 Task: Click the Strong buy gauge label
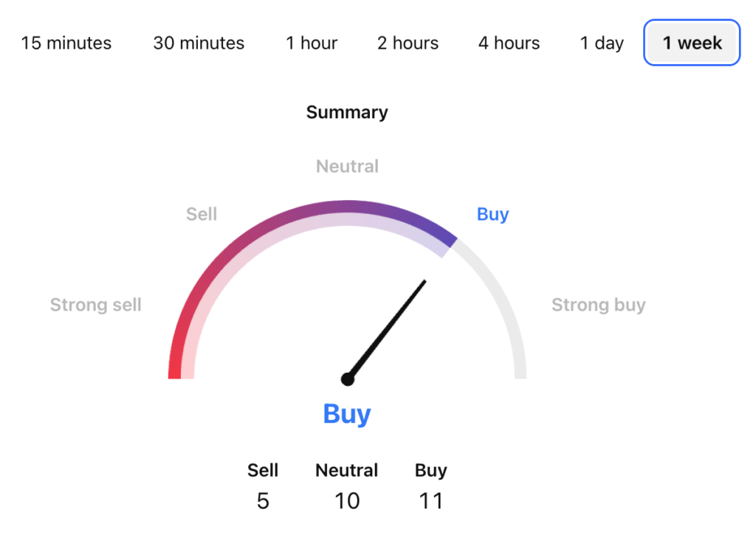(x=598, y=304)
